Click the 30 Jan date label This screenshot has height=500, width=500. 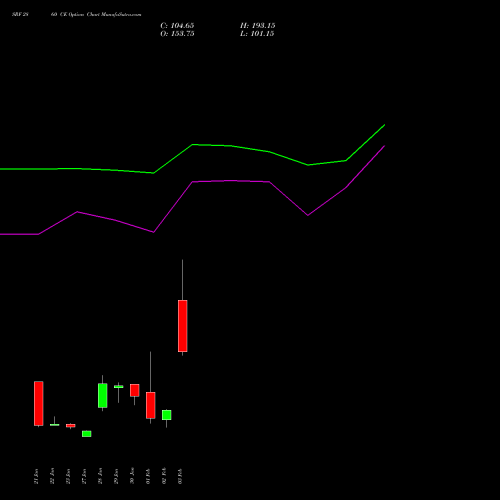click(132, 476)
